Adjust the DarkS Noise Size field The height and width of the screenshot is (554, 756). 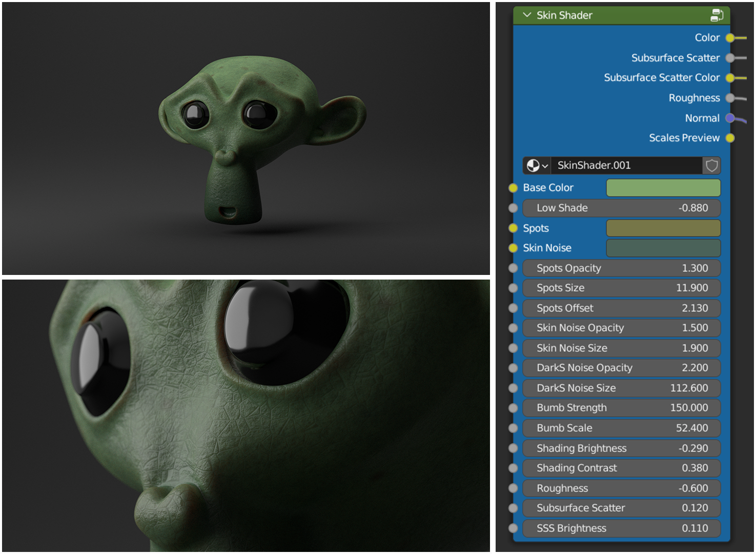click(x=622, y=388)
